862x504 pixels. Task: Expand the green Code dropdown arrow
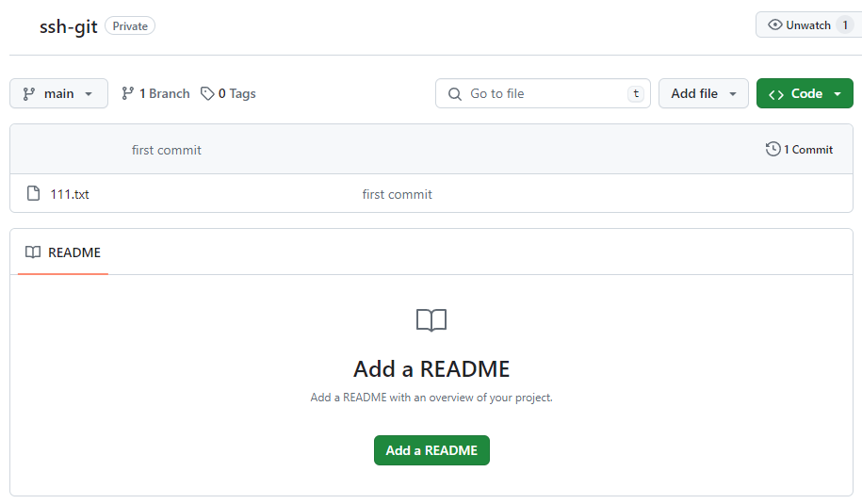coord(837,94)
